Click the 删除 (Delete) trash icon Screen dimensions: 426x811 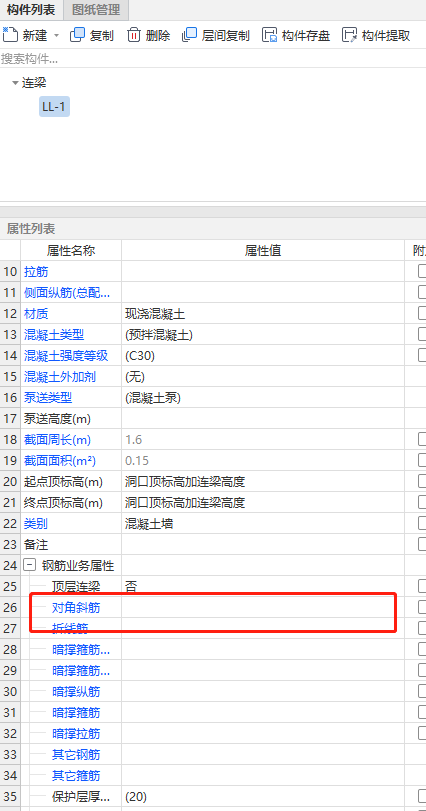(134, 35)
